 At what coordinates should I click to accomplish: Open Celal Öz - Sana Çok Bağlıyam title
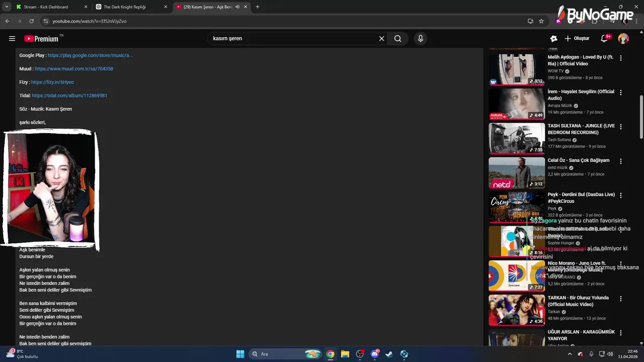click(x=579, y=160)
